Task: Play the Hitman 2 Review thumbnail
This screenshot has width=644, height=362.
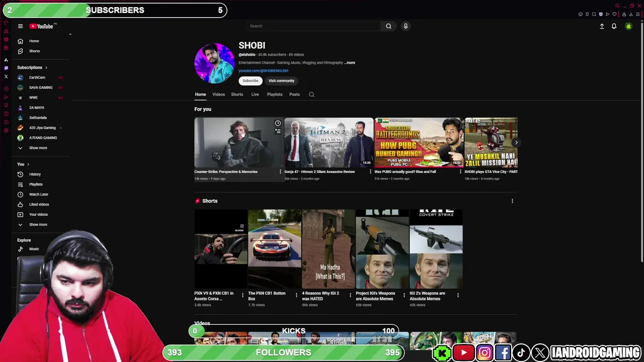Action: (329, 143)
